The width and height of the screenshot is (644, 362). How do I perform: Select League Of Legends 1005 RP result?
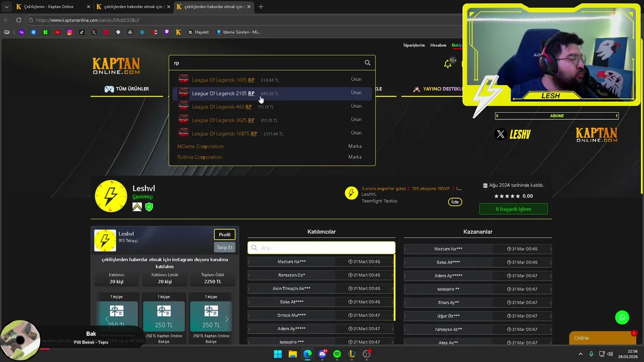coord(272,79)
